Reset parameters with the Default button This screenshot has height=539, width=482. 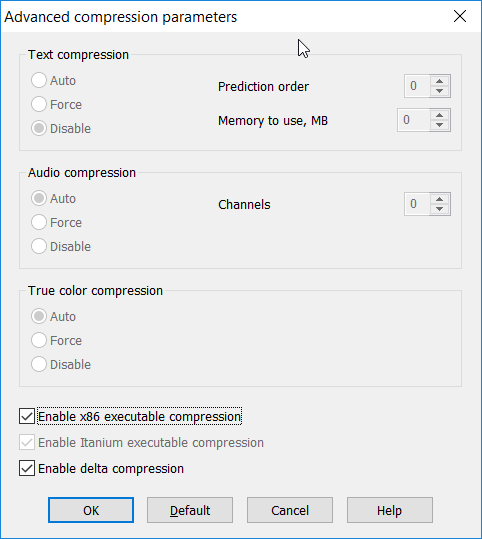pyautogui.click(x=190, y=510)
